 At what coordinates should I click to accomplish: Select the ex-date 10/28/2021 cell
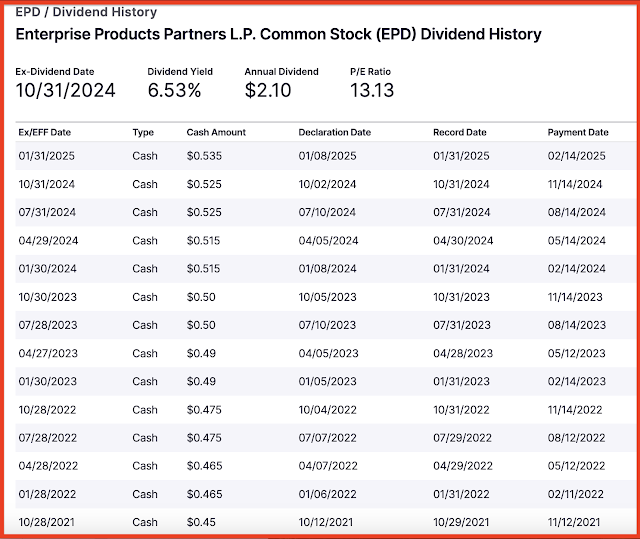[46, 522]
